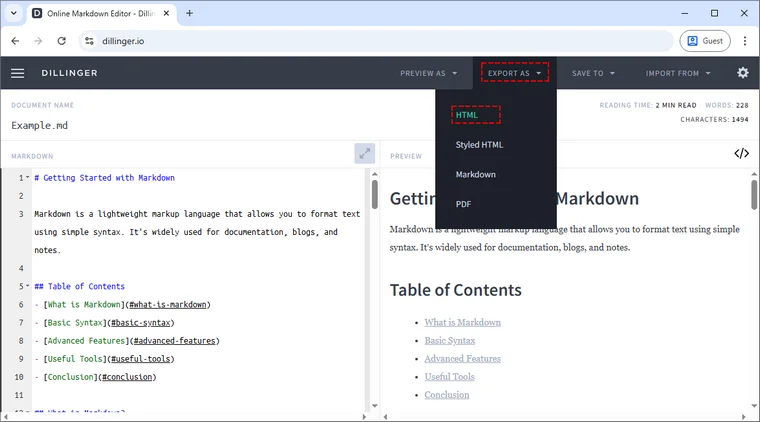Expand the Import From dropdown

678,73
